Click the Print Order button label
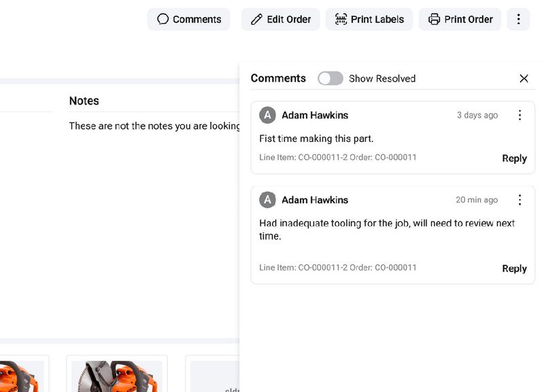This screenshot has width=544, height=392. (469, 19)
